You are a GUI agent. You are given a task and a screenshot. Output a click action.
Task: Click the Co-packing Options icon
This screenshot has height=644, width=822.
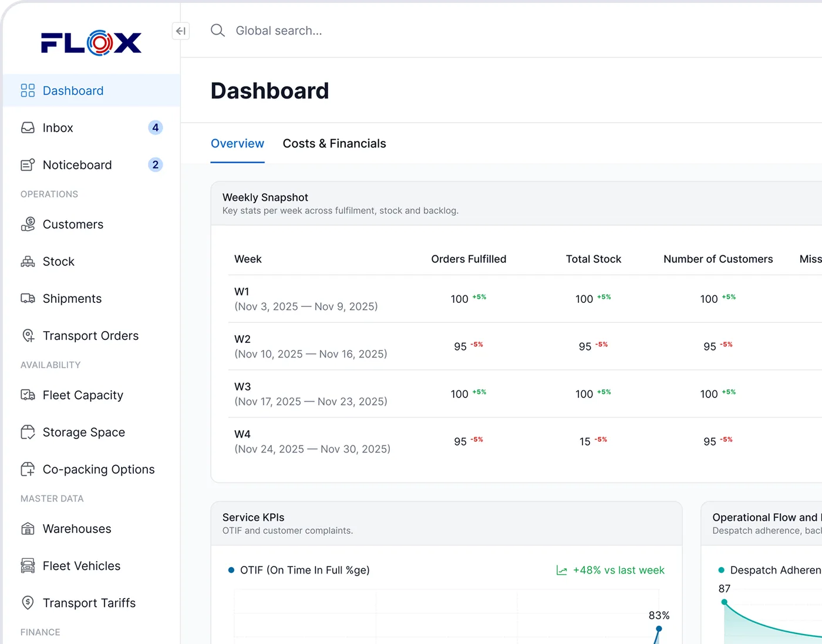[28, 469]
